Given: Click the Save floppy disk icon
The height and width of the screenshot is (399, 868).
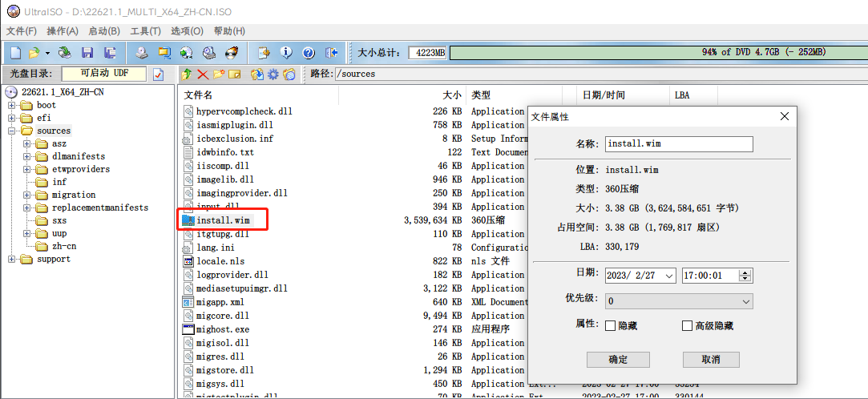Looking at the screenshot, I should [x=87, y=53].
